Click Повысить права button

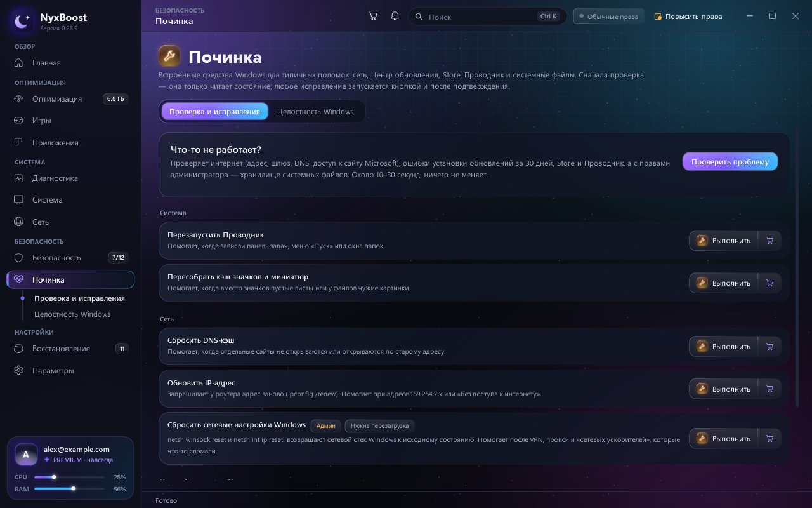688,17
